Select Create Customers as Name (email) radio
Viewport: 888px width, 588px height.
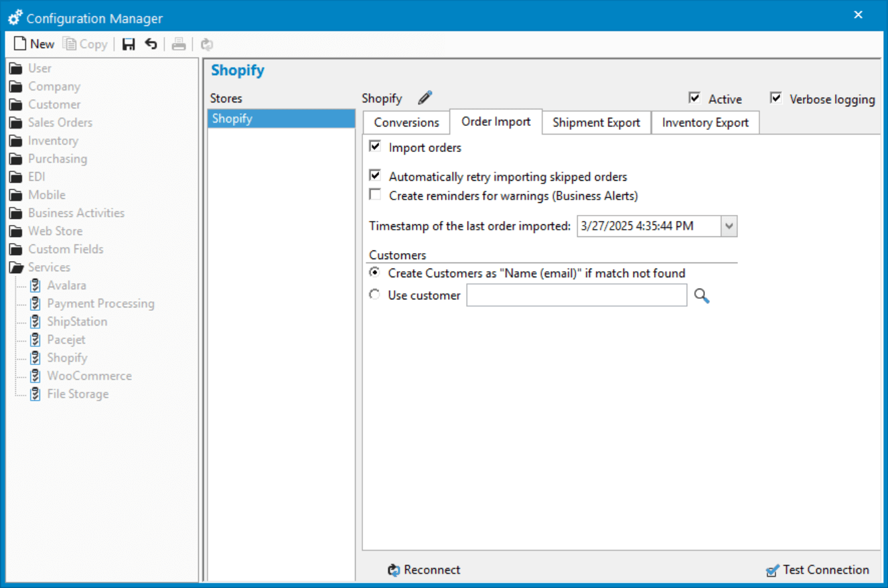coord(374,273)
